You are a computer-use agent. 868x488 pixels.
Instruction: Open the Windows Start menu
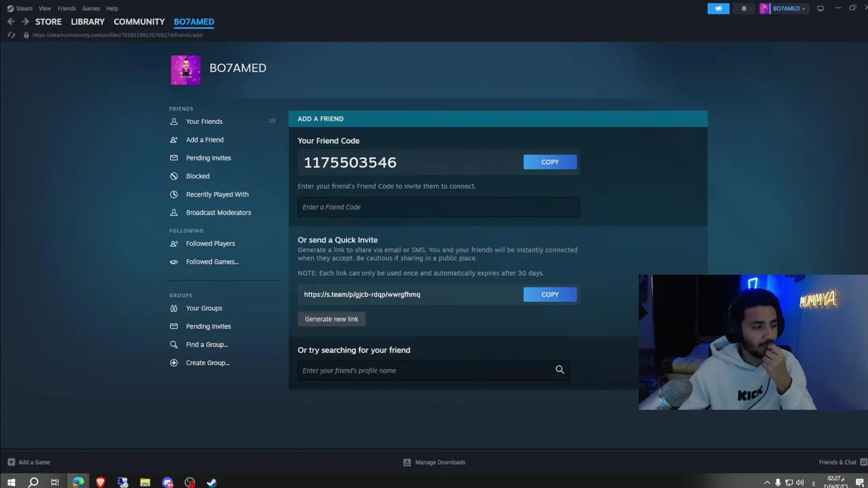click(11, 483)
